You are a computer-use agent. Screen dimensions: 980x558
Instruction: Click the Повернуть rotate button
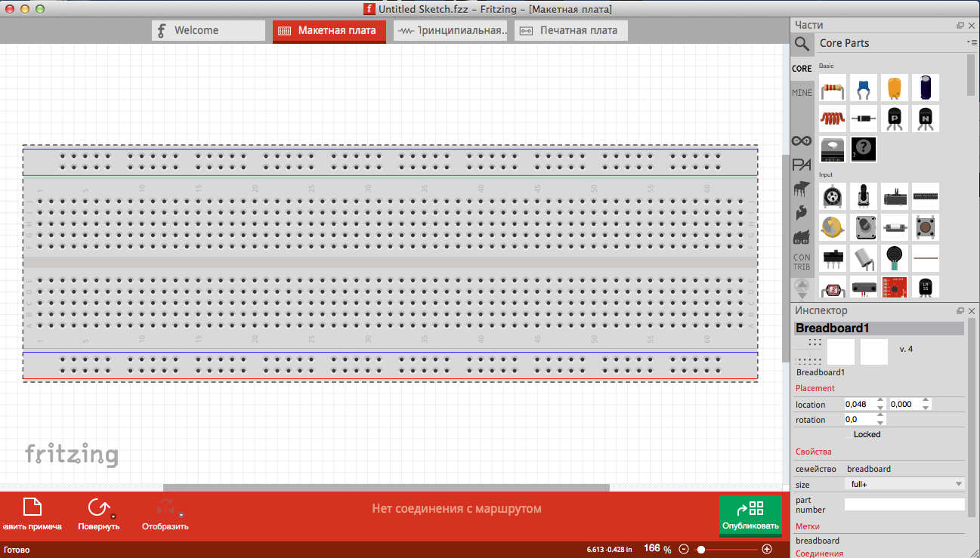[x=98, y=514]
